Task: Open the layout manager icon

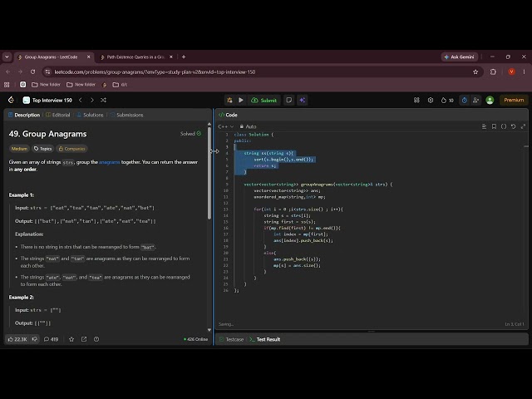Action: coord(416,100)
